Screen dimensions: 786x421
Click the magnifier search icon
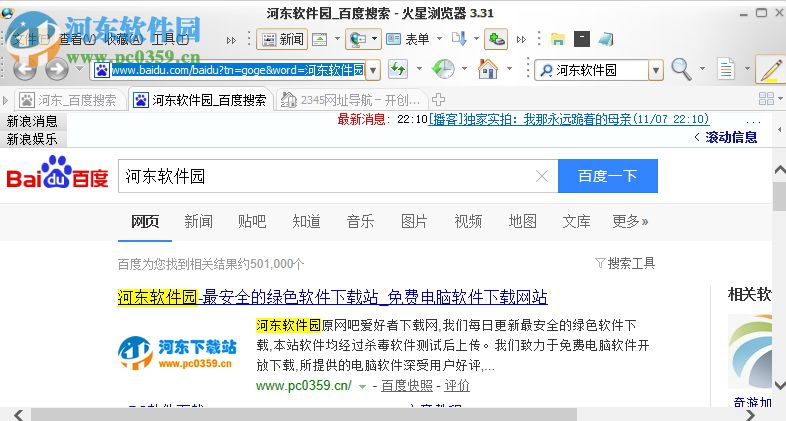point(681,69)
